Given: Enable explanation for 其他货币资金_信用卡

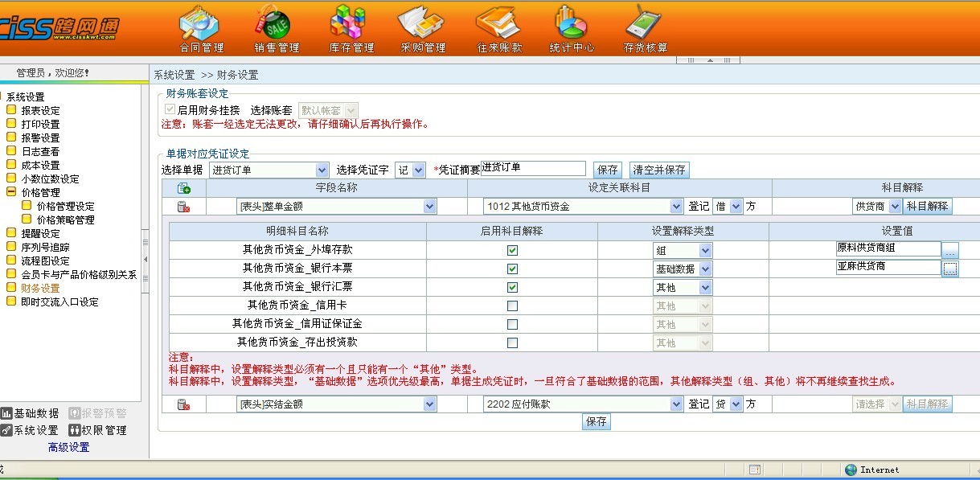Looking at the screenshot, I should pyautogui.click(x=512, y=306).
